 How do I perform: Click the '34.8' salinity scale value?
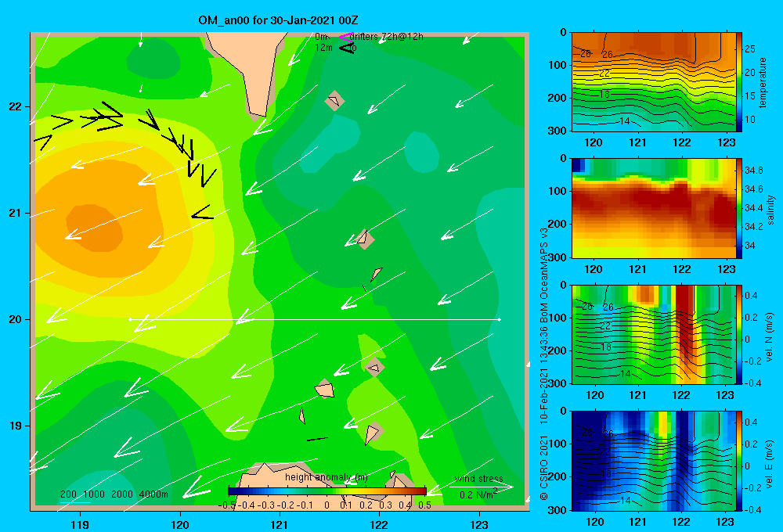click(x=753, y=171)
